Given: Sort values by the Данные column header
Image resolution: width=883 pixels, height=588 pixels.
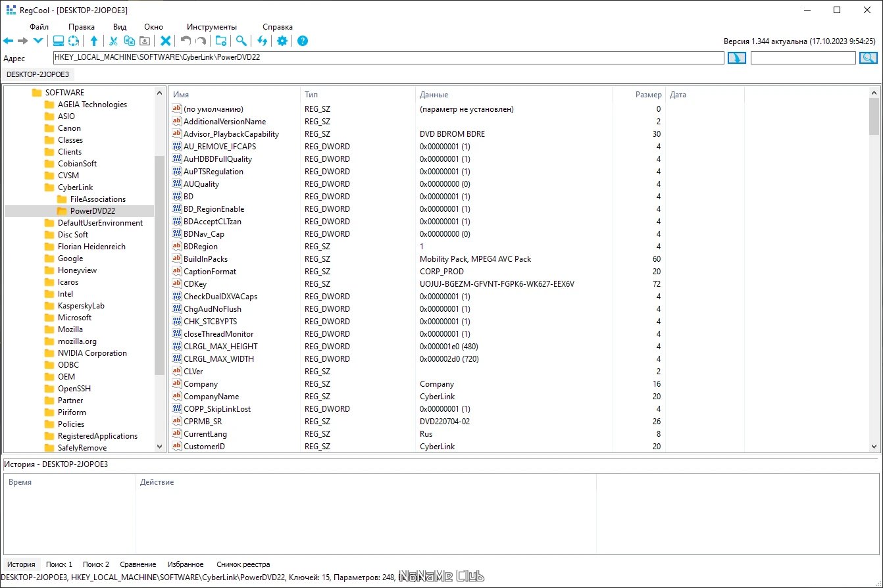Looking at the screenshot, I should tap(514, 95).
